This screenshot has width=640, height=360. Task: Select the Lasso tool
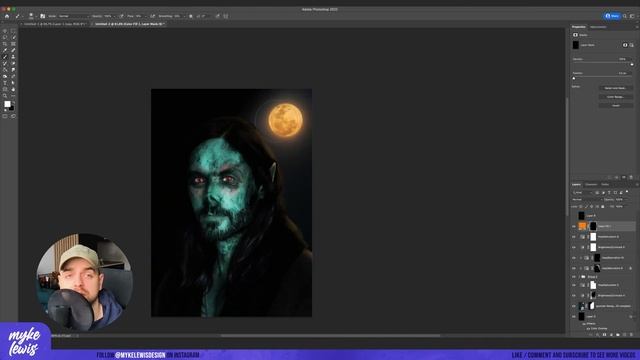tap(5, 37)
